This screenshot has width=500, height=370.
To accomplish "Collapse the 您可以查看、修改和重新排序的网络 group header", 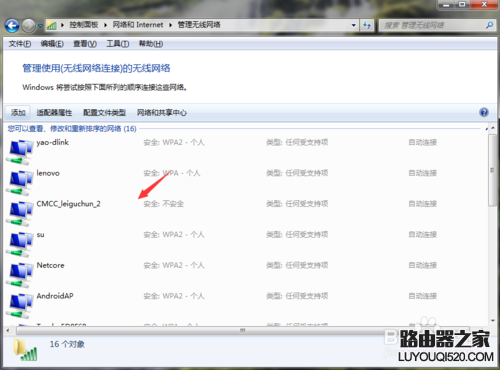I will click(x=72, y=129).
